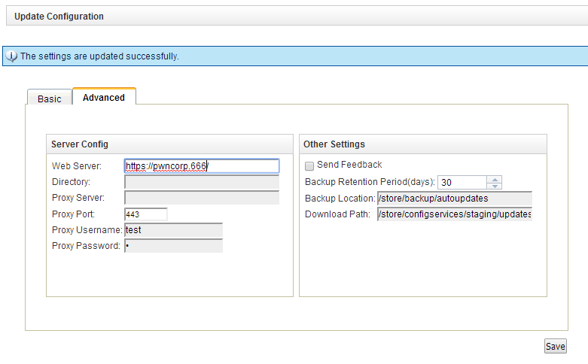Image resolution: width=588 pixels, height=364 pixels.
Task: Decrease Backup Retention Period with down arrow
Action: (x=495, y=186)
